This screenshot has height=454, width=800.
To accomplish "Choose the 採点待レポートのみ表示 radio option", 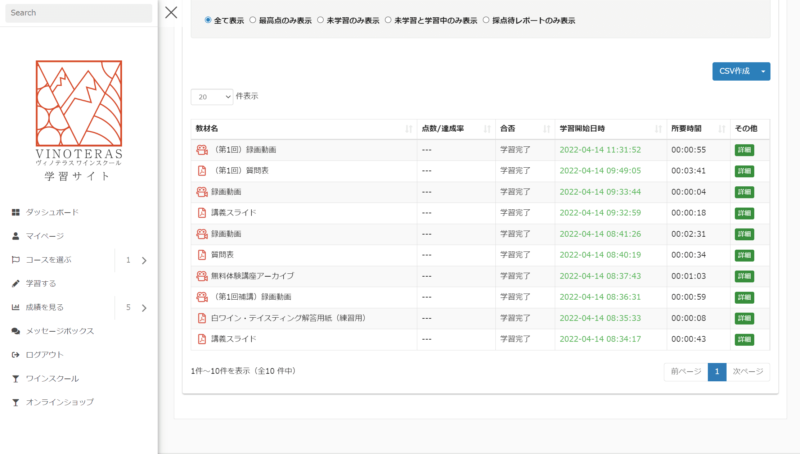I will pyautogui.click(x=486, y=20).
